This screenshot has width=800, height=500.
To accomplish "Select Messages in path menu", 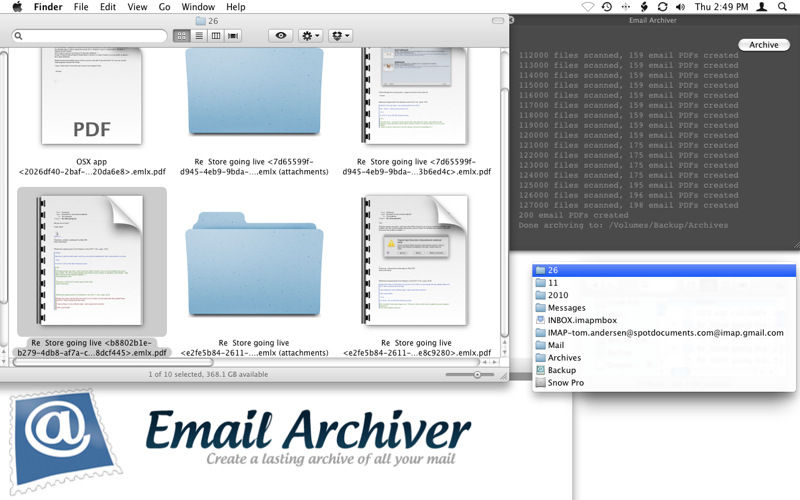I will [664, 308].
